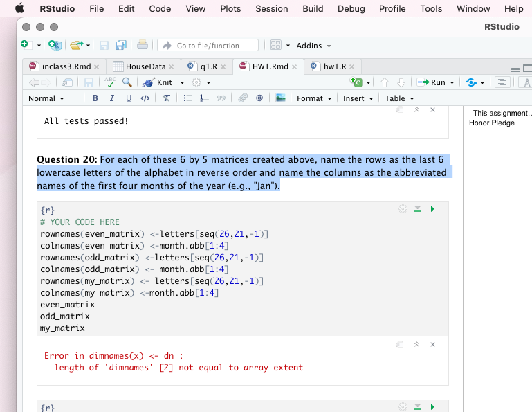Screen dimensions: 532x412
Task: Toggle inline code formatting
Action: (x=145, y=98)
